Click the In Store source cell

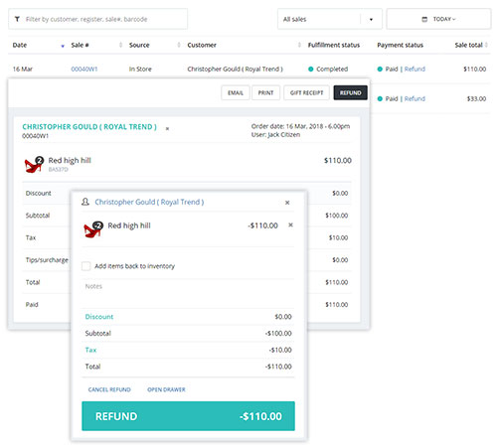(x=140, y=70)
